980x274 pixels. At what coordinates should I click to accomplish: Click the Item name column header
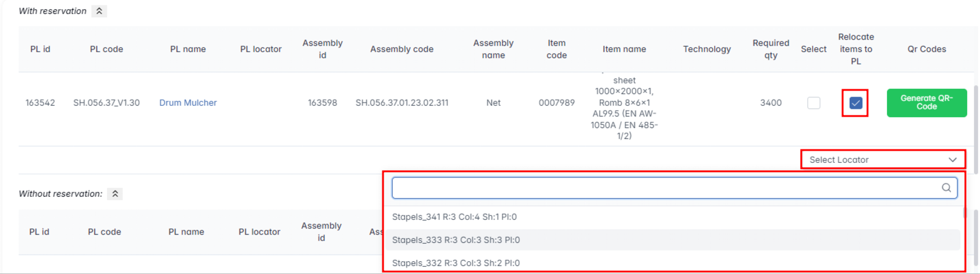624,49
